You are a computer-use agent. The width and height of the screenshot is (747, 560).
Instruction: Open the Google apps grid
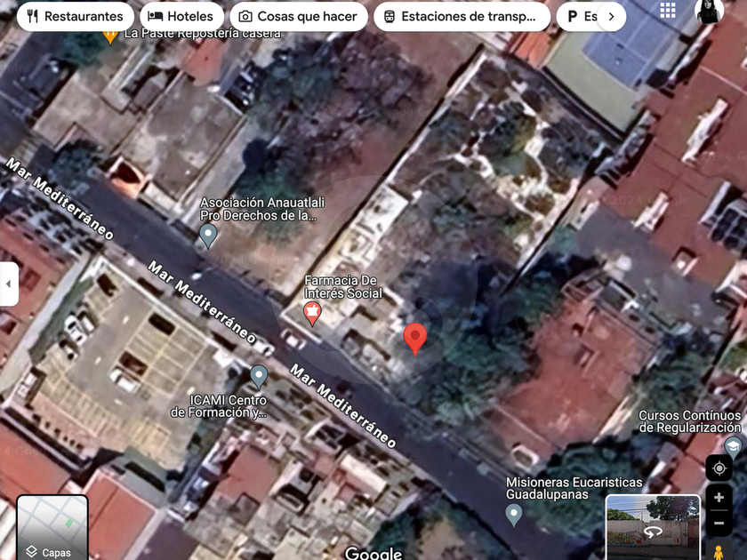point(668,10)
